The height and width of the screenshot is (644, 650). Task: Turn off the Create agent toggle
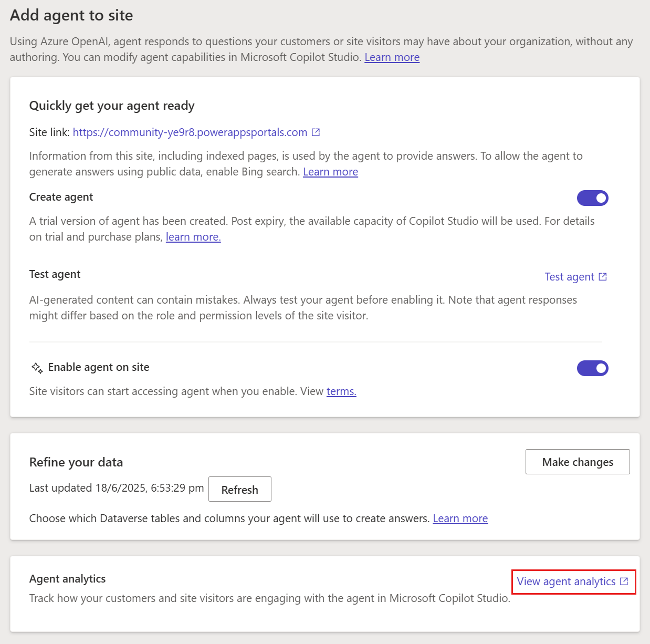point(592,198)
